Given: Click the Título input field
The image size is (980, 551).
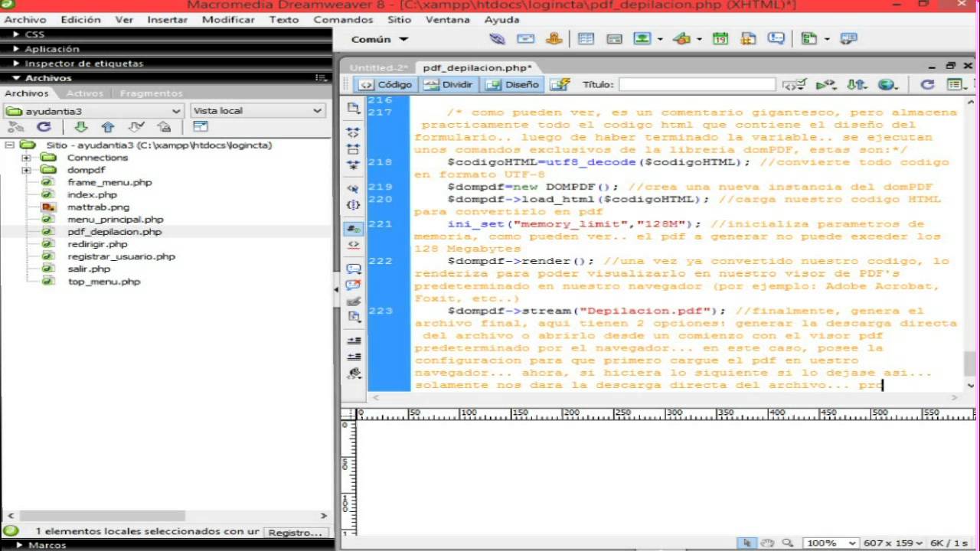Looking at the screenshot, I should (697, 85).
